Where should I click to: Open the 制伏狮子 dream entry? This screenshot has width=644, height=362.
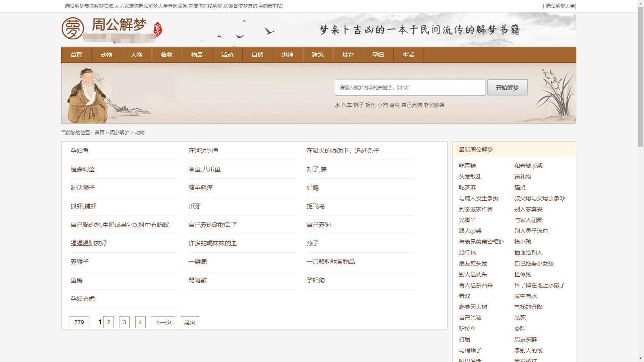click(83, 188)
